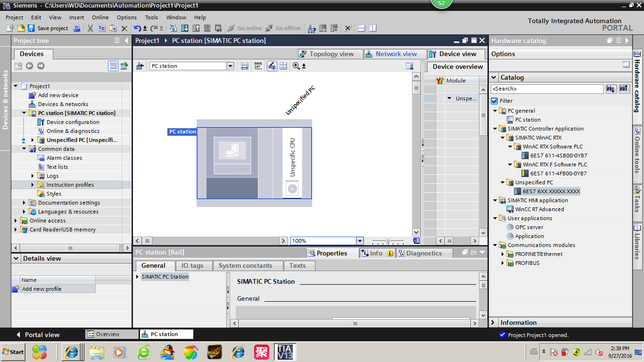Delete with the X toolbar icon
The height and width of the screenshot is (362, 644).
pyautogui.click(x=124, y=28)
